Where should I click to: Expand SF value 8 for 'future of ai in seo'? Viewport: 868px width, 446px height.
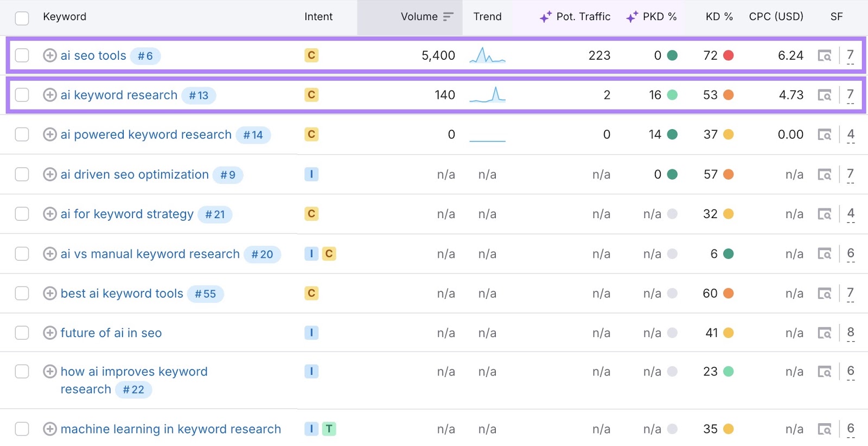(x=850, y=333)
